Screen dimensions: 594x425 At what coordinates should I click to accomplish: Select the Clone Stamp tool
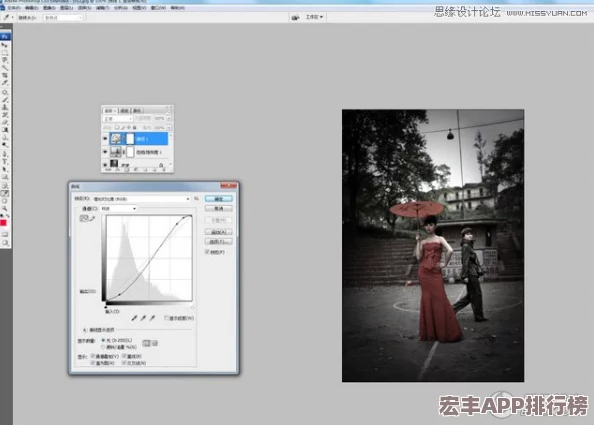(x=5, y=108)
